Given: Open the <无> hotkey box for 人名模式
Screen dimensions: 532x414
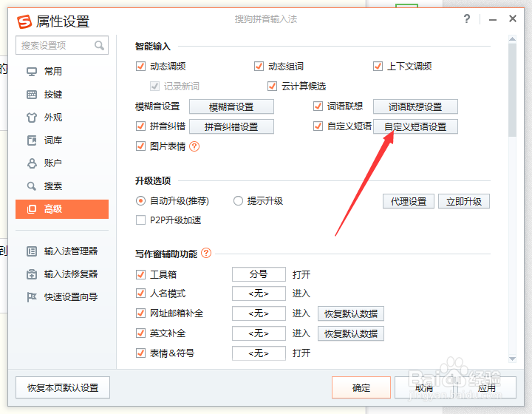Looking at the screenshot, I should click(259, 293).
